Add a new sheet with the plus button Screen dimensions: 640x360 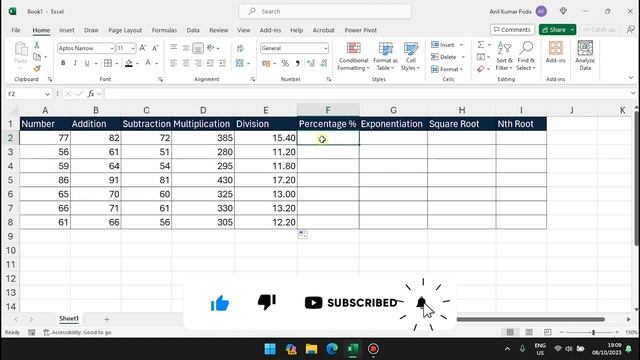point(107,319)
